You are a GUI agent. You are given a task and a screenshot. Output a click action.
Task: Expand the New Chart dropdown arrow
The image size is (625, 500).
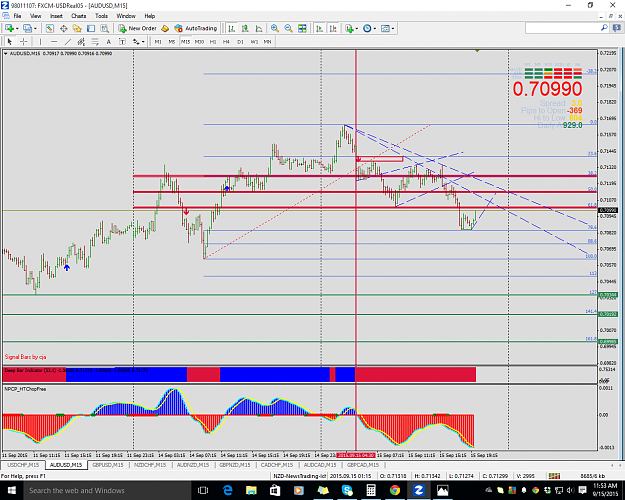coord(17,28)
